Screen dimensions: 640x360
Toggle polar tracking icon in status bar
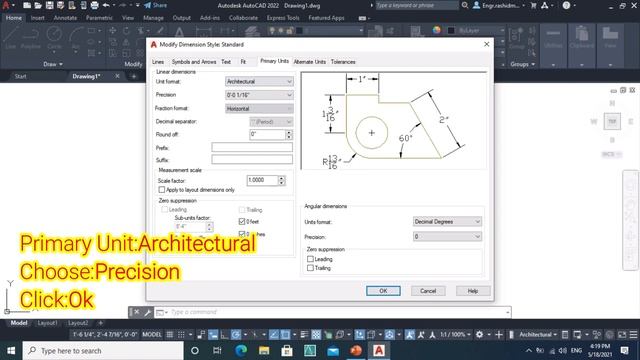click(x=236, y=335)
